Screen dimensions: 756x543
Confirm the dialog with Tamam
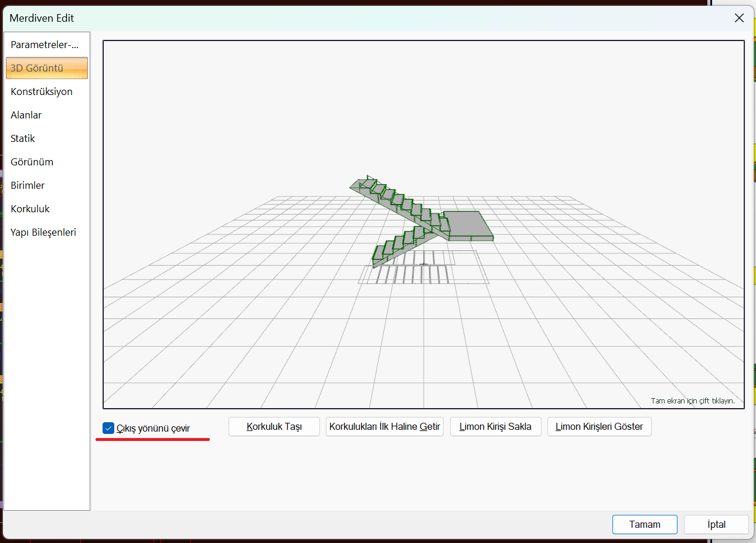click(x=644, y=524)
